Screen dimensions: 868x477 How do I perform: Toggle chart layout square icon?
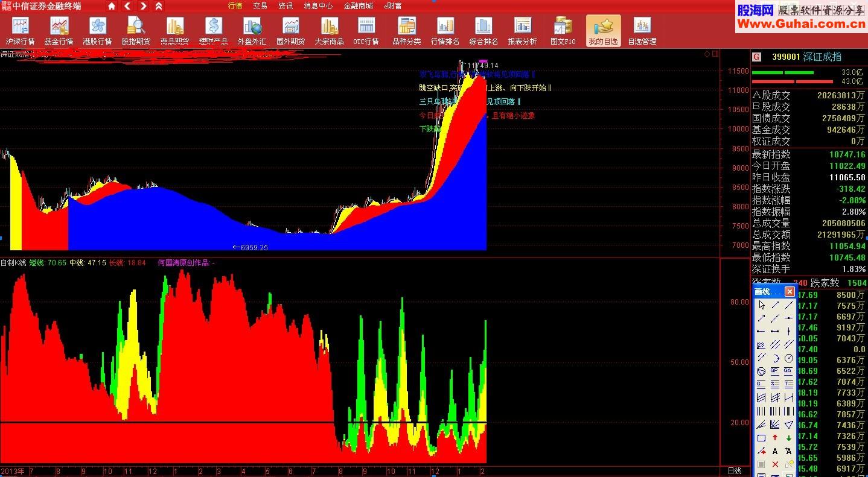pyautogui.click(x=715, y=54)
